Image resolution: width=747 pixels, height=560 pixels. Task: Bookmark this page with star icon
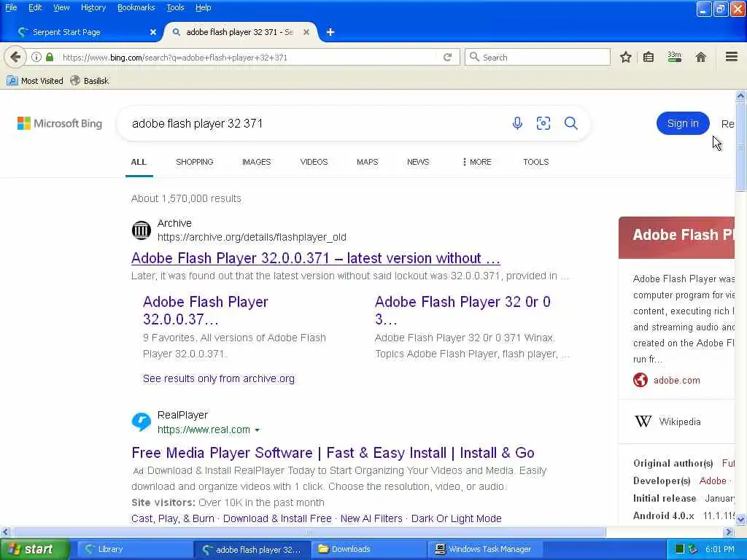coord(625,57)
